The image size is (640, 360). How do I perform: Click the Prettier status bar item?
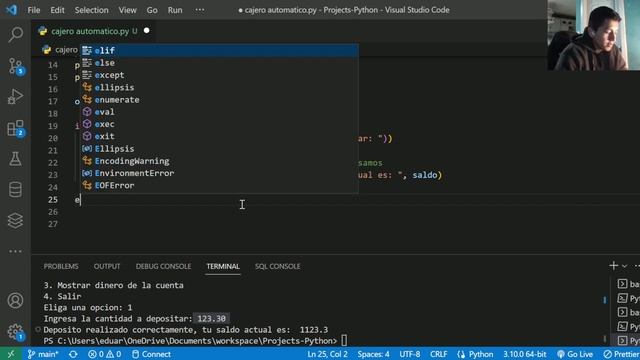(x=622, y=354)
